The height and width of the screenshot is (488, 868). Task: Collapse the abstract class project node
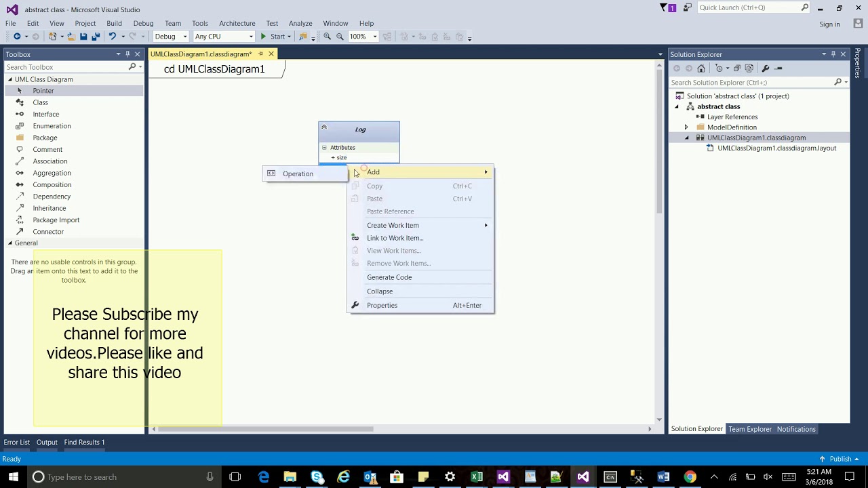click(676, 106)
